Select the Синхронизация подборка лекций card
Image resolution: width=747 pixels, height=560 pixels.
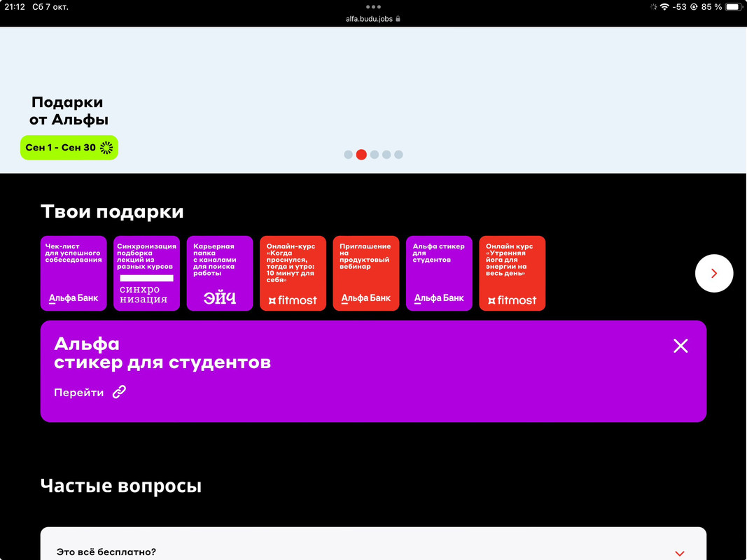pos(147,273)
